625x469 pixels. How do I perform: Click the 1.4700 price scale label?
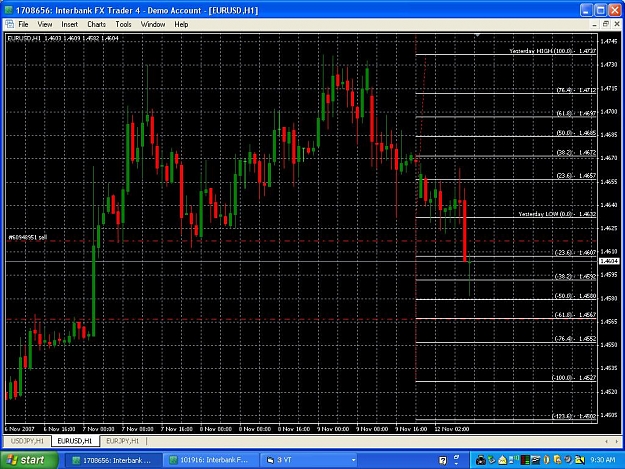(x=609, y=111)
